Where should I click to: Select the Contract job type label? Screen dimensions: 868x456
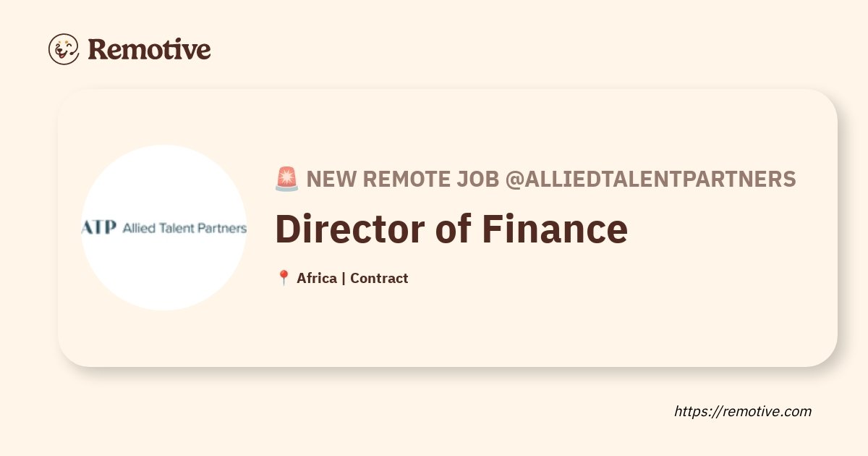(x=379, y=278)
